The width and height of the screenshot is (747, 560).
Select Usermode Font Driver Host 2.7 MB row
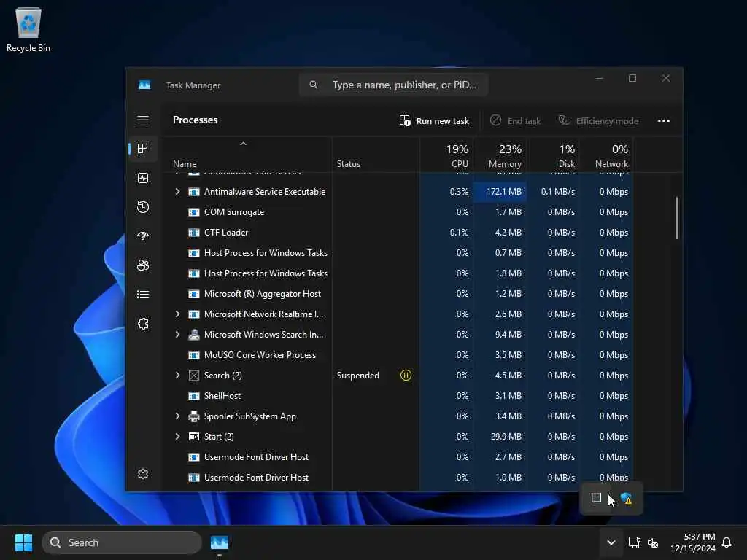pyautogui.click(x=398, y=456)
